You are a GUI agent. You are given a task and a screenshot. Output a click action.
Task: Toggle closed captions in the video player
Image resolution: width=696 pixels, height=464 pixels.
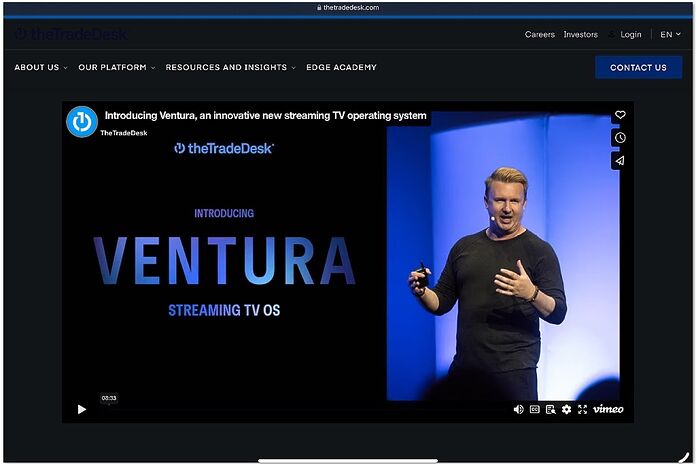[x=534, y=409]
